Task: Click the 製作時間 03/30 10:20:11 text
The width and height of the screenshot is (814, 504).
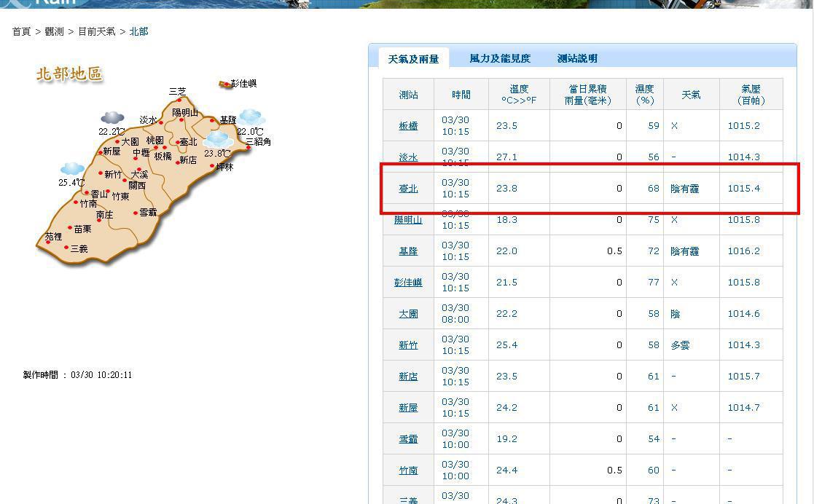Action: (77, 375)
